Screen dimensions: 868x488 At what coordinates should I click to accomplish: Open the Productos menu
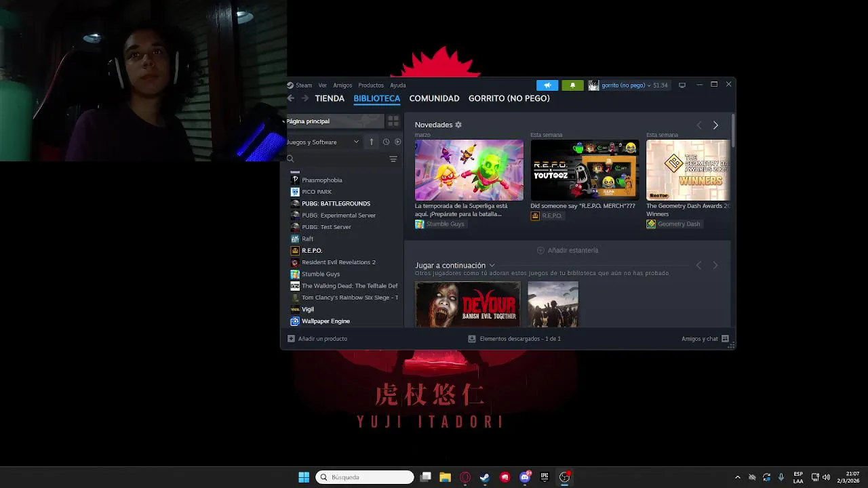click(371, 85)
